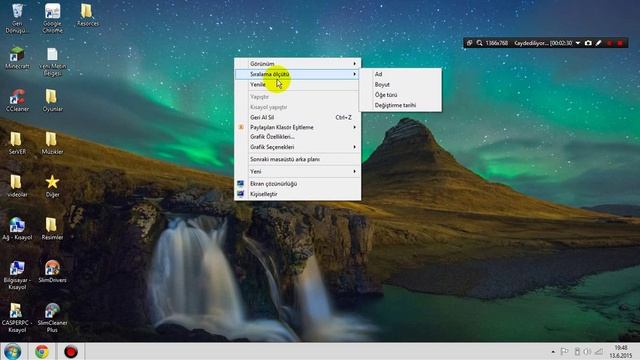Click the Grafik Seçenekleri submenu arrow
This screenshot has height=360, width=640.
(354, 147)
